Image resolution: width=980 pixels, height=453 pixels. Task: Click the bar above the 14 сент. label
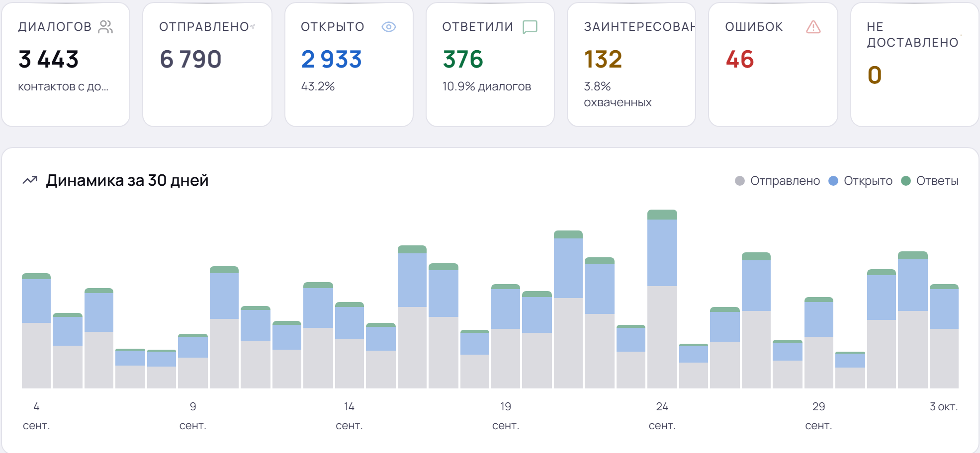(x=350, y=345)
